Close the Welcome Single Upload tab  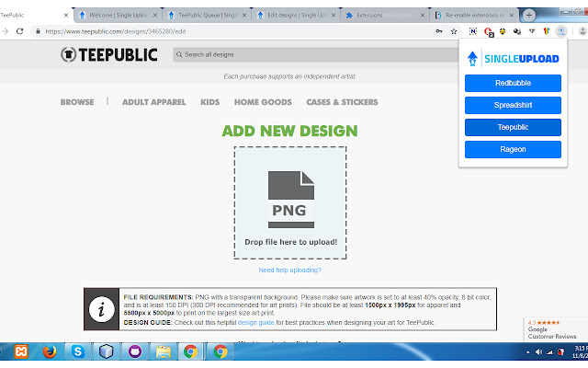click(155, 15)
